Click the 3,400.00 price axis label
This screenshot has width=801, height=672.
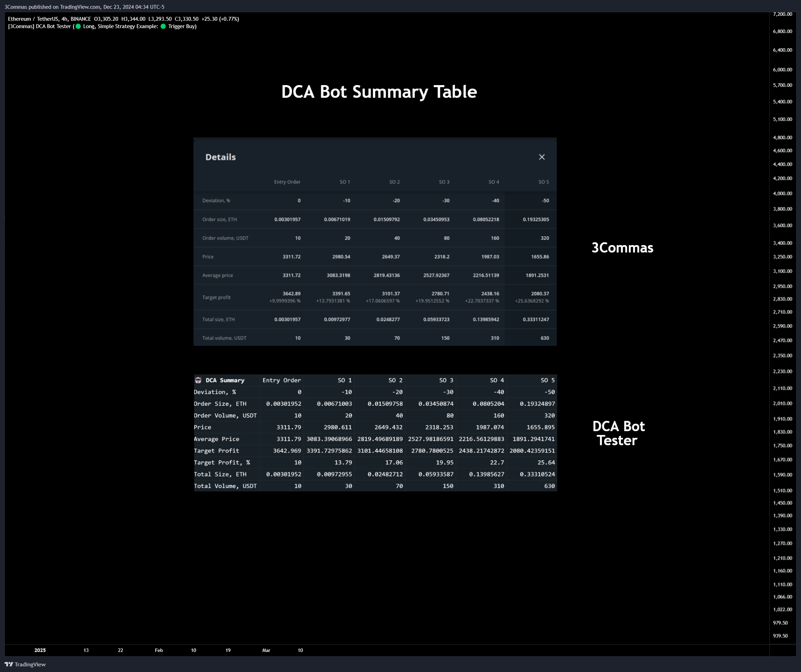click(783, 243)
